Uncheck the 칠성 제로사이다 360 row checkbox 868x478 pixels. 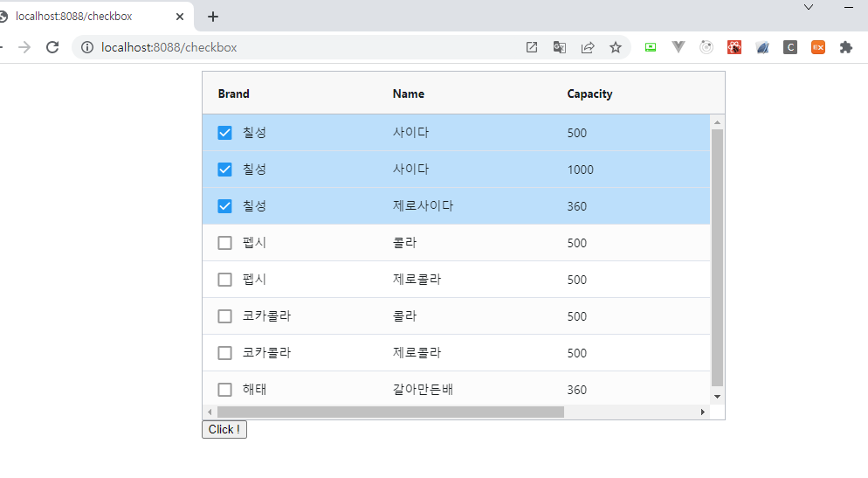coord(224,206)
